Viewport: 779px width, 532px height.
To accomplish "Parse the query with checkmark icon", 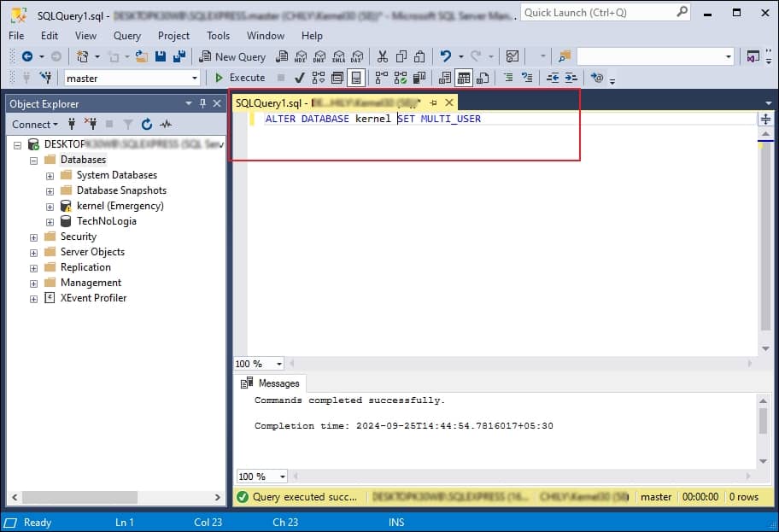I will coord(299,78).
